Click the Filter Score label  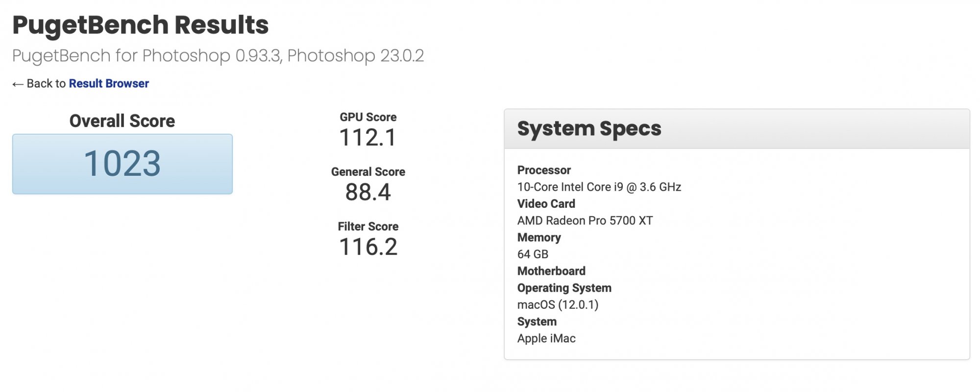368,226
